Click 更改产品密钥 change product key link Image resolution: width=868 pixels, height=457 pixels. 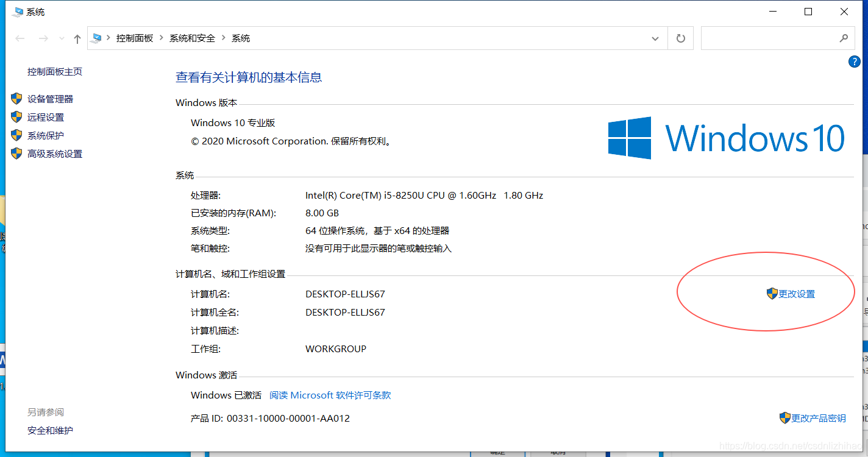(819, 418)
